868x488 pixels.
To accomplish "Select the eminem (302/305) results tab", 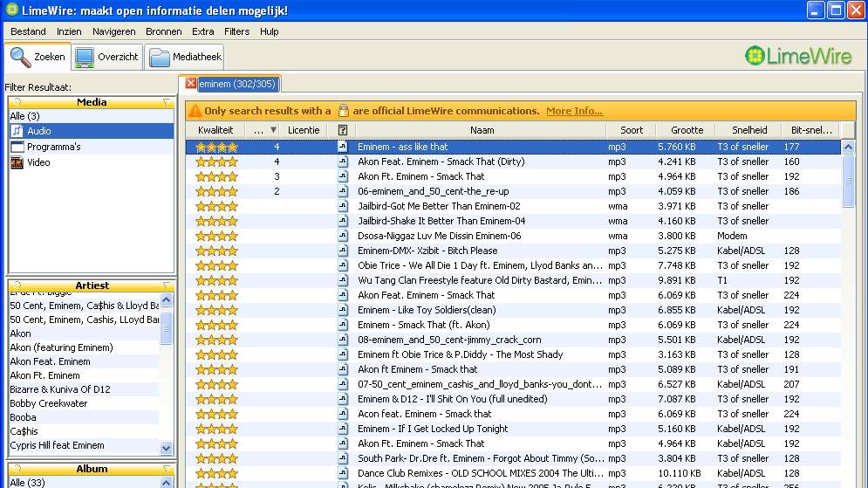I will (x=237, y=84).
